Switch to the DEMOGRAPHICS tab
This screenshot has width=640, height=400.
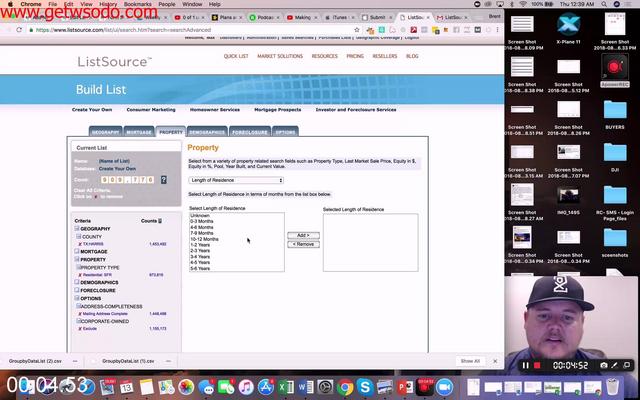[x=207, y=131]
